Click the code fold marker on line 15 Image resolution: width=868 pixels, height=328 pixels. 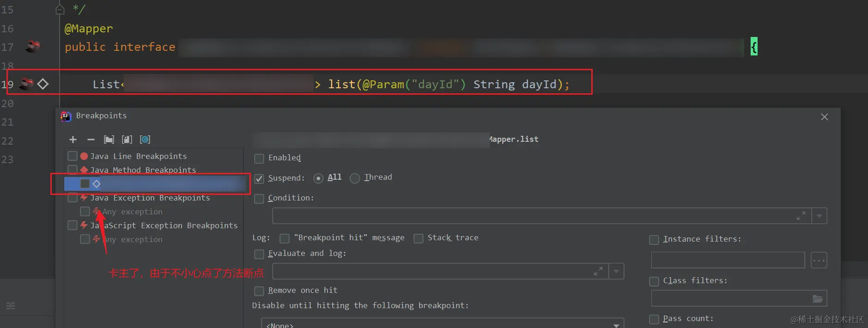coord(60,9)
